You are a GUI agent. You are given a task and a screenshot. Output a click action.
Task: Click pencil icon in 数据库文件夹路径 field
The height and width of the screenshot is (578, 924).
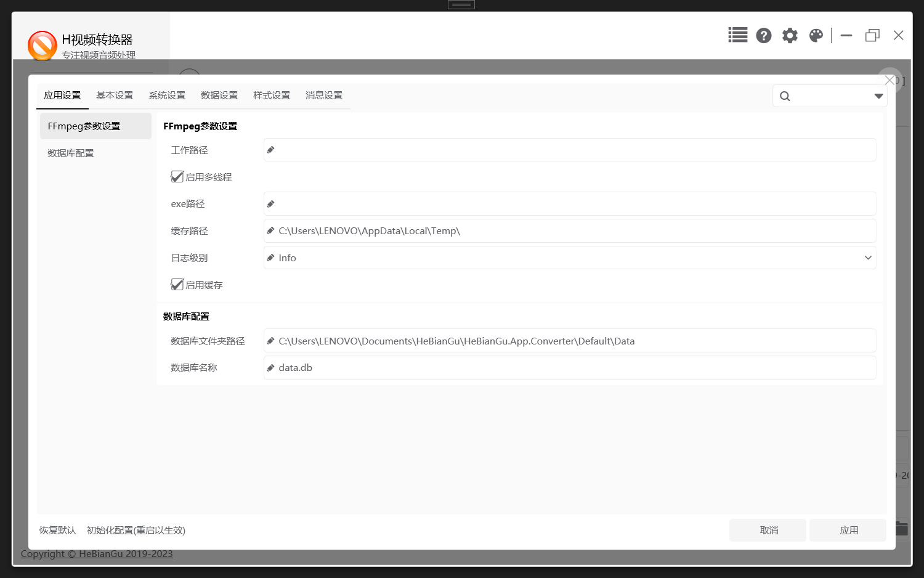(270, 341)
